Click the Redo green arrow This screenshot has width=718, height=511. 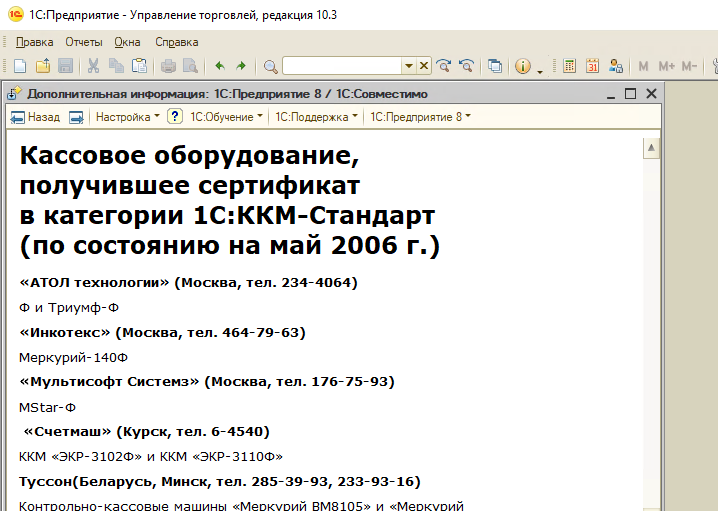[241, 66]
